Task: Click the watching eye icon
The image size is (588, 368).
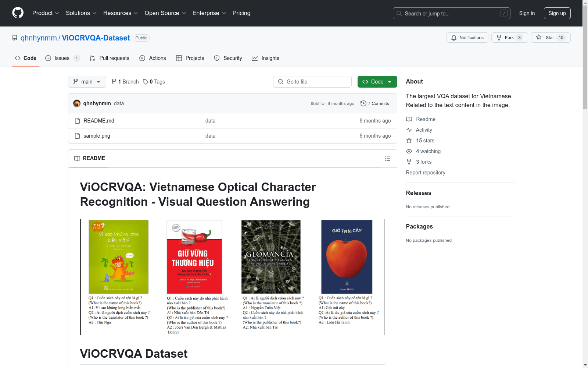Action: [x=409, y=151]
